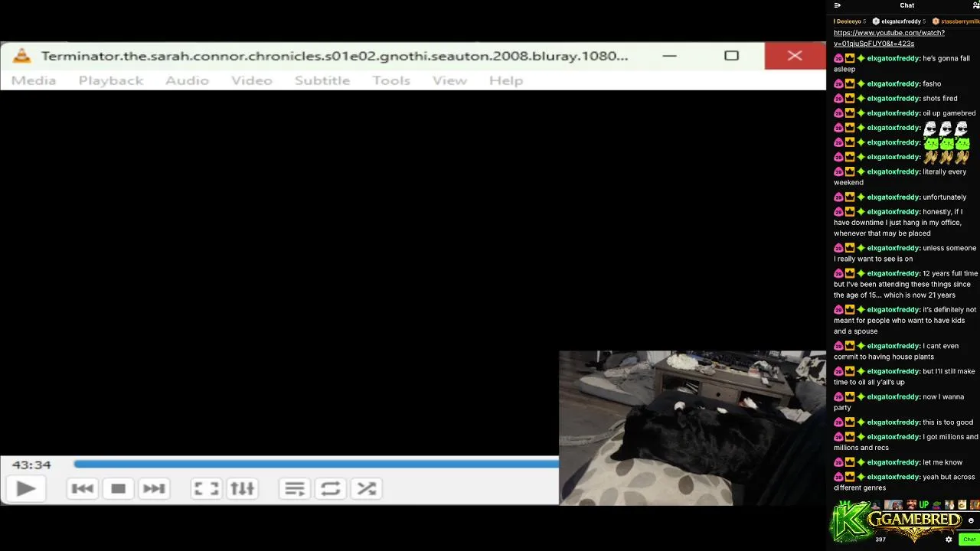This screenshot has width=980, height=551.
Task: Click the Chat panel title
Action: pos(906,5)
